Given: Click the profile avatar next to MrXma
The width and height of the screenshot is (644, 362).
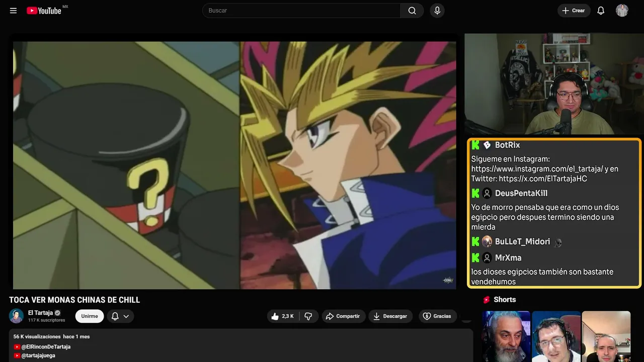Looking at the screenshot, I should tap(487, 258).
